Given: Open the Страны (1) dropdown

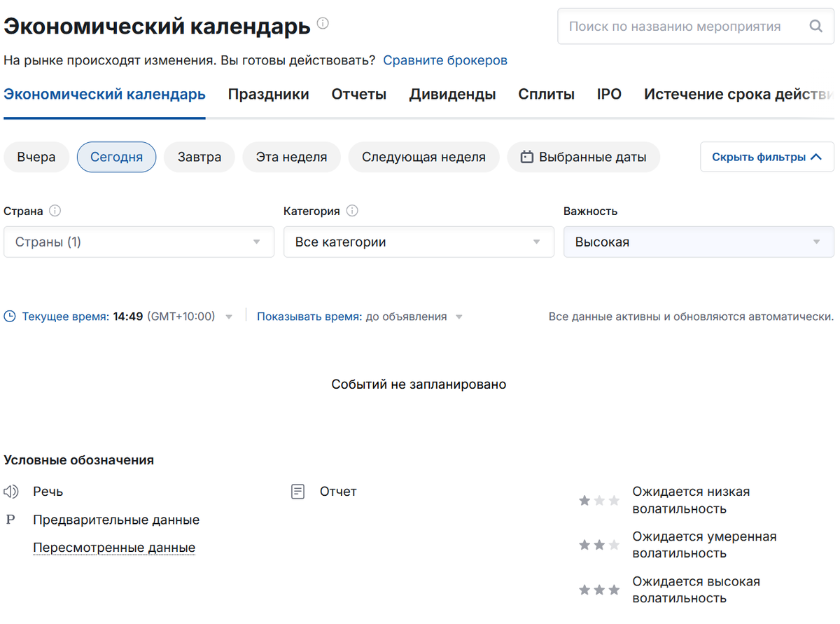Looking at the screenshot, I should [x=138, y=242].
